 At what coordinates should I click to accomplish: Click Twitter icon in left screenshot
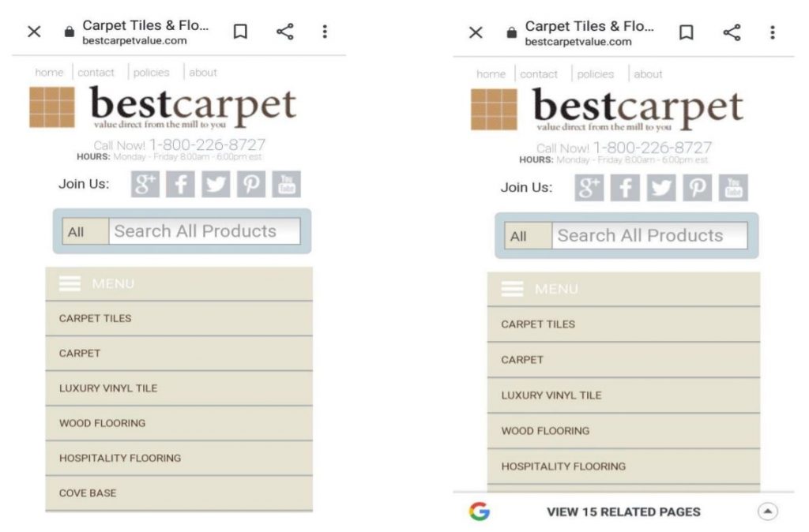216,184
